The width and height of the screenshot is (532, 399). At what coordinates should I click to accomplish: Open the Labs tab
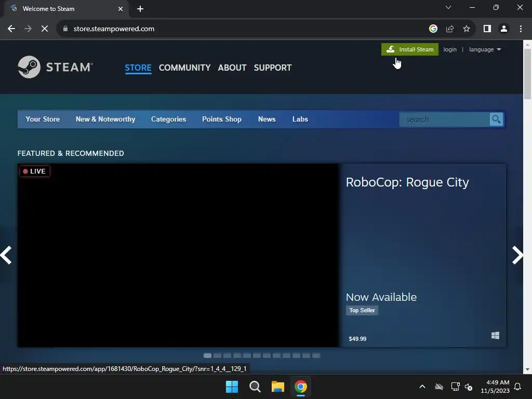(x=300, y=119)
